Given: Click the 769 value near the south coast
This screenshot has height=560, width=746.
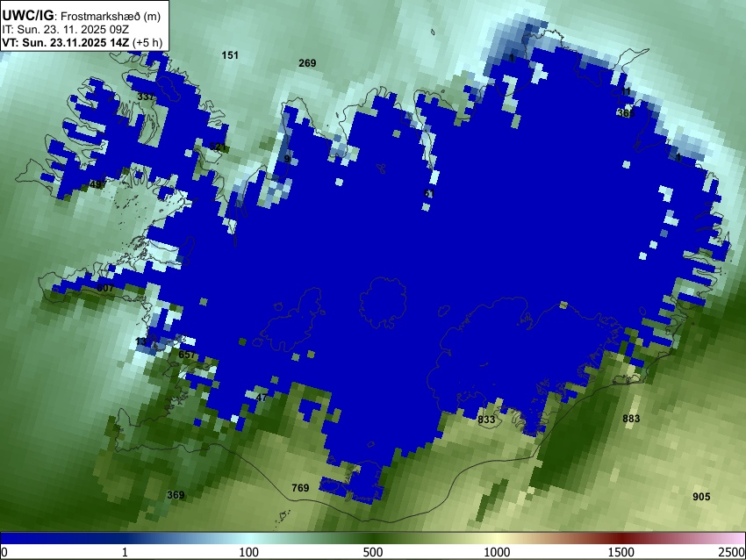Looking at the screenshot, I should coord(300,488).
